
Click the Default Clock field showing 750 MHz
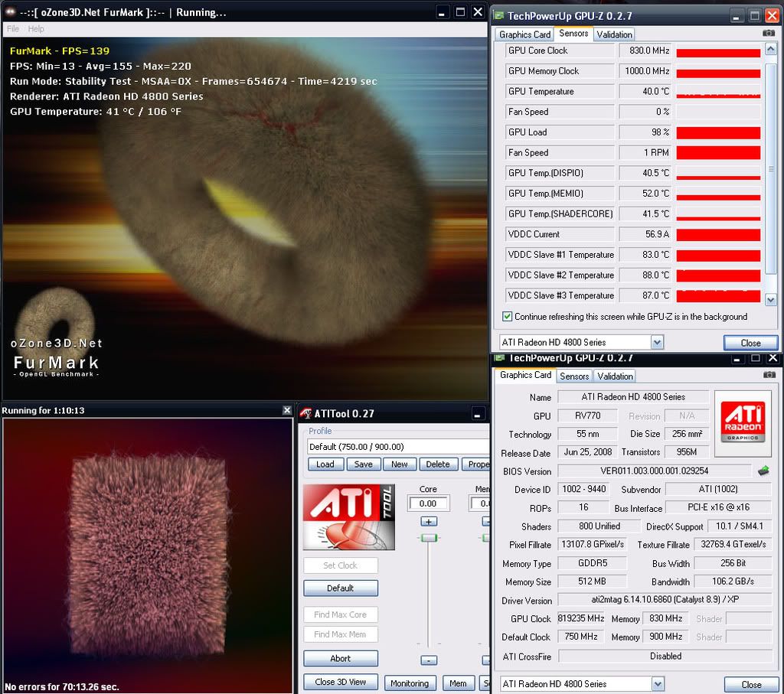click(581, 637)
